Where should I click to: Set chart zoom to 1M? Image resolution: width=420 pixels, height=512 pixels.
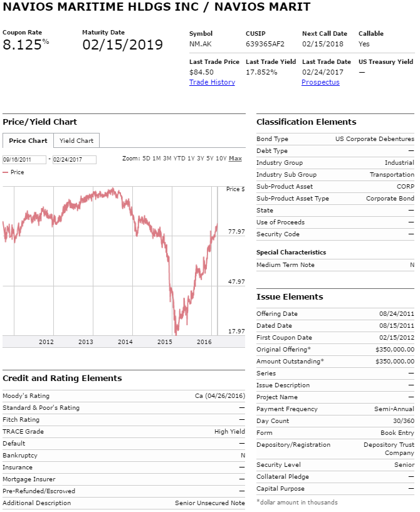[157, 159]
